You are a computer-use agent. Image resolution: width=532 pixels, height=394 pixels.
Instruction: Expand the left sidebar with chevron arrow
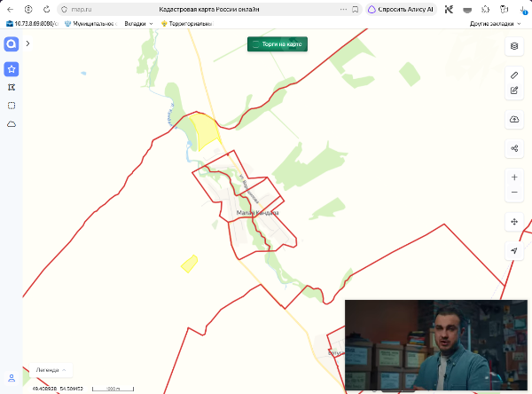[27, 43]
